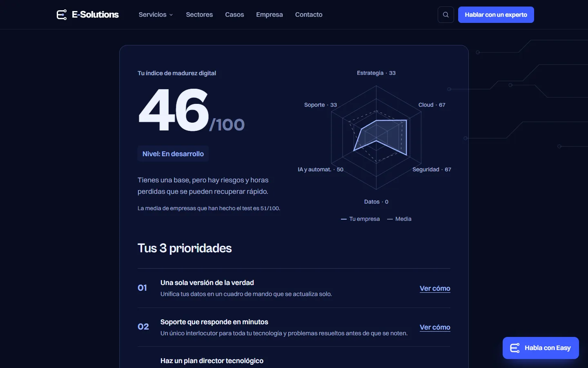Screen dimensions: 588x368
Task: Click the 'Datos · 0' radar label
Action: pos(376,202)
